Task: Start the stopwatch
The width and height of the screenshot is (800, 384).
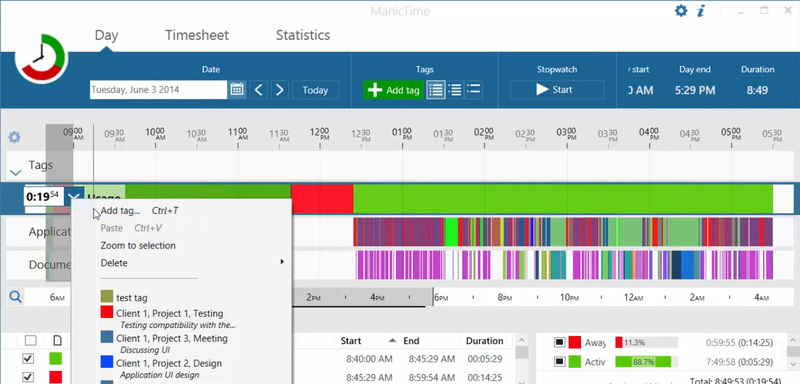Action: 557,90
